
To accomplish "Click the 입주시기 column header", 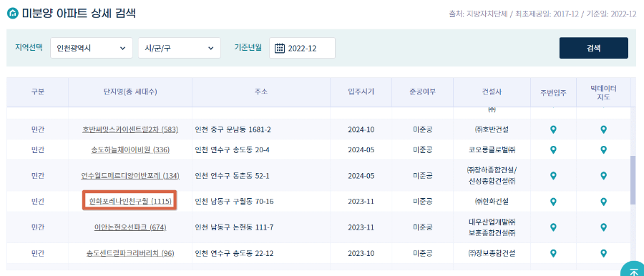I will [x=361, y=92].
